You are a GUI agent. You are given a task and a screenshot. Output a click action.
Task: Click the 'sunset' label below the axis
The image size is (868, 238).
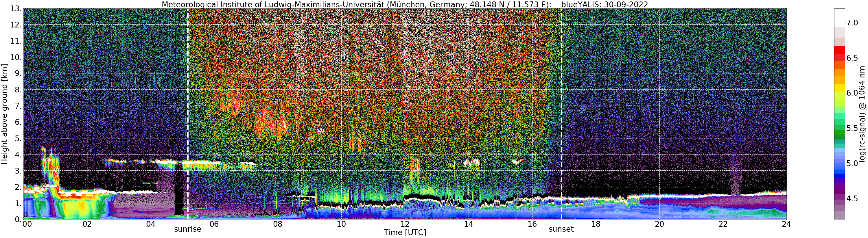pyautogui.click(x=561, y=229)
